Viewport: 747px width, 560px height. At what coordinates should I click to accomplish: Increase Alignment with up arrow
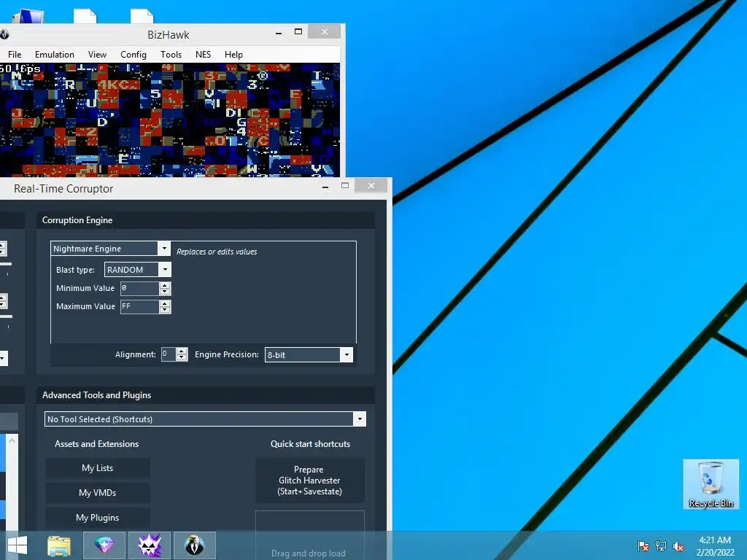click(x=182, y=351)
